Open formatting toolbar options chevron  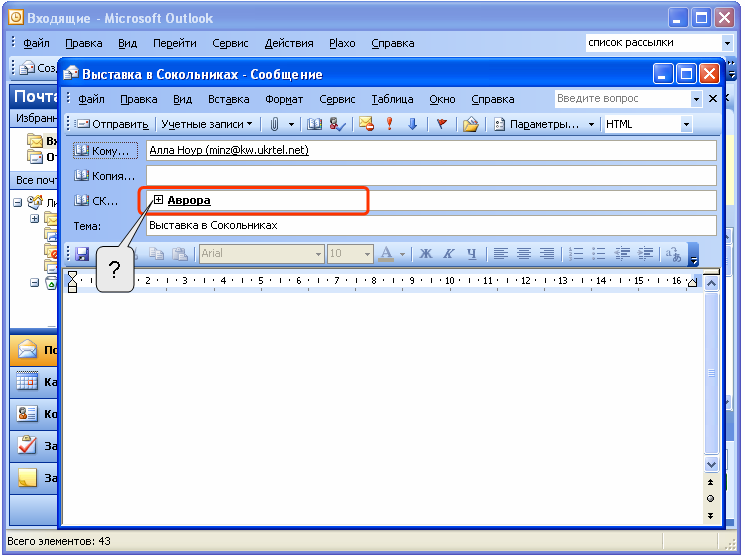[x=694, y=254]
